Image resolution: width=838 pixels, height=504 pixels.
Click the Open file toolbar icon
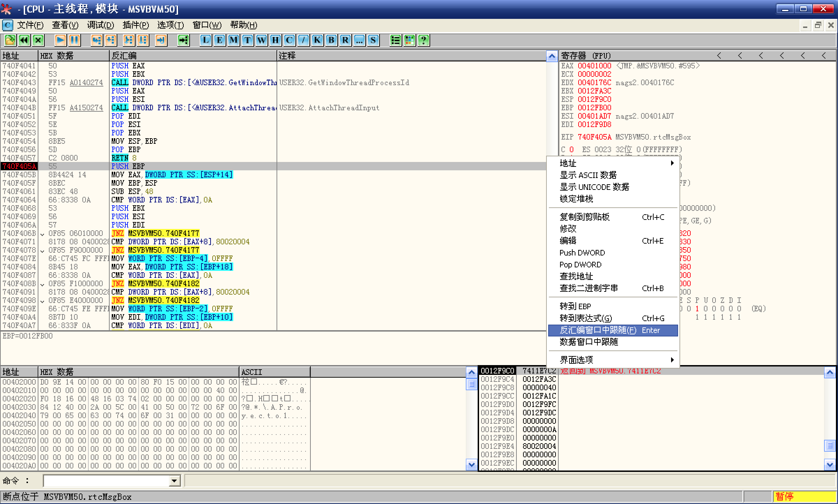point(10,40)
